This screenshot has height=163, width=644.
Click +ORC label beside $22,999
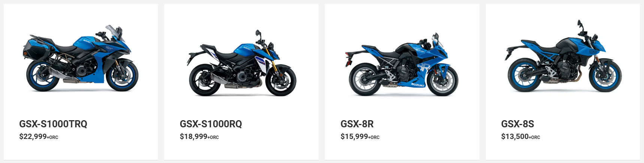(x=53, y=137)
